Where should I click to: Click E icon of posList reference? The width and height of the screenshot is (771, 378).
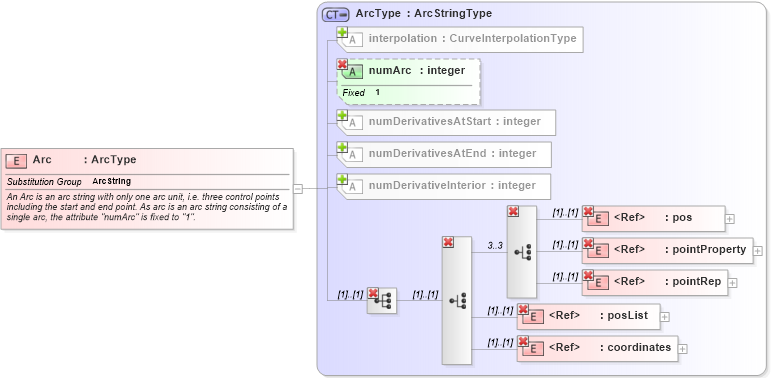[x=534, y=317]
